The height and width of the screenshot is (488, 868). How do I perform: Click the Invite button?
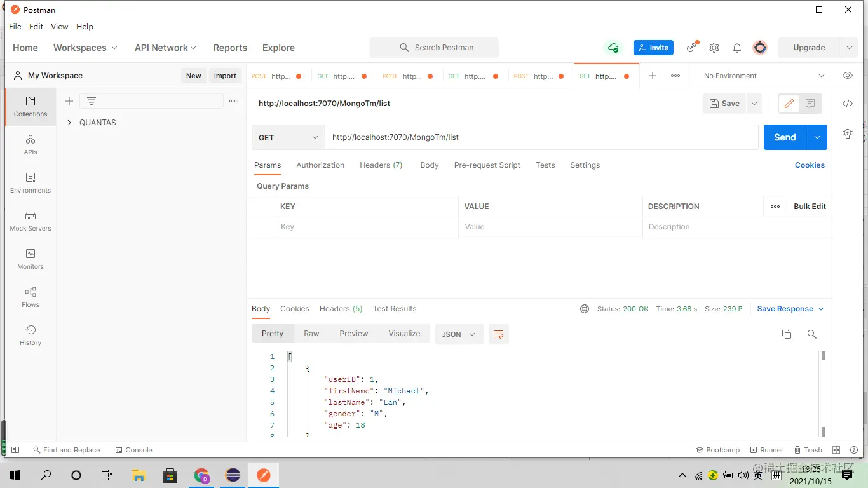click(653, 48)
